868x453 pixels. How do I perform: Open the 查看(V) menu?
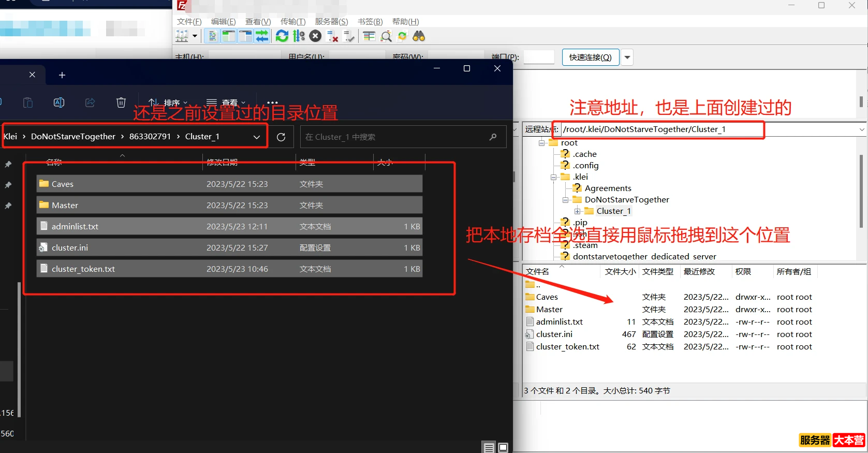(258, 21)
